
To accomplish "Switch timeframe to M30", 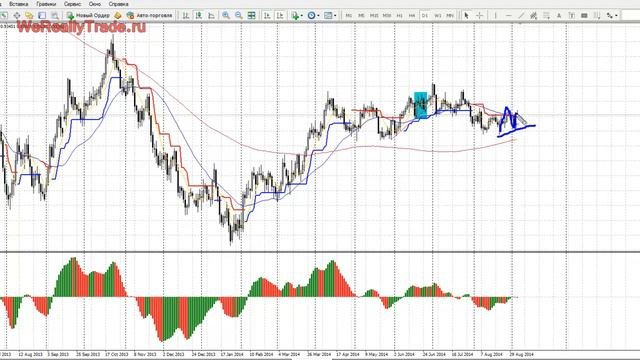I will (387, 16).
